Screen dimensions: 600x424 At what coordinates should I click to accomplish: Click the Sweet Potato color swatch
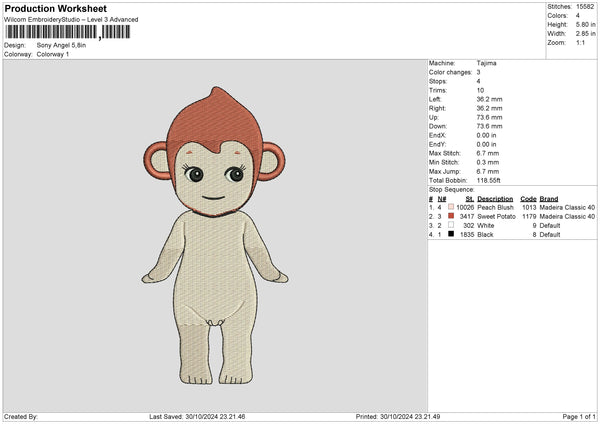[x=452, y=216]
